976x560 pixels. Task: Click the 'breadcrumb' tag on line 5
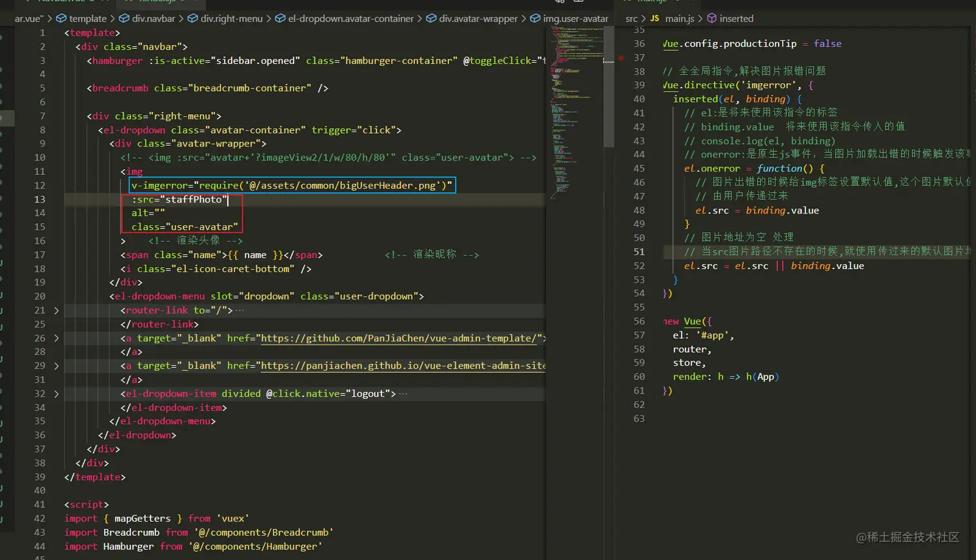(x=121, y=88)
